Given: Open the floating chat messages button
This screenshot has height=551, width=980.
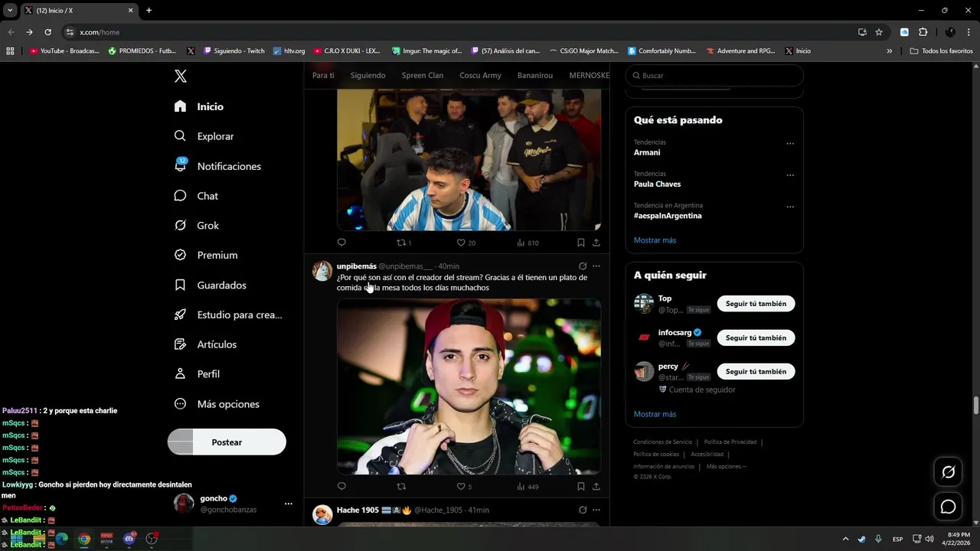Looking at the screenshot, I should pos(948,507).
